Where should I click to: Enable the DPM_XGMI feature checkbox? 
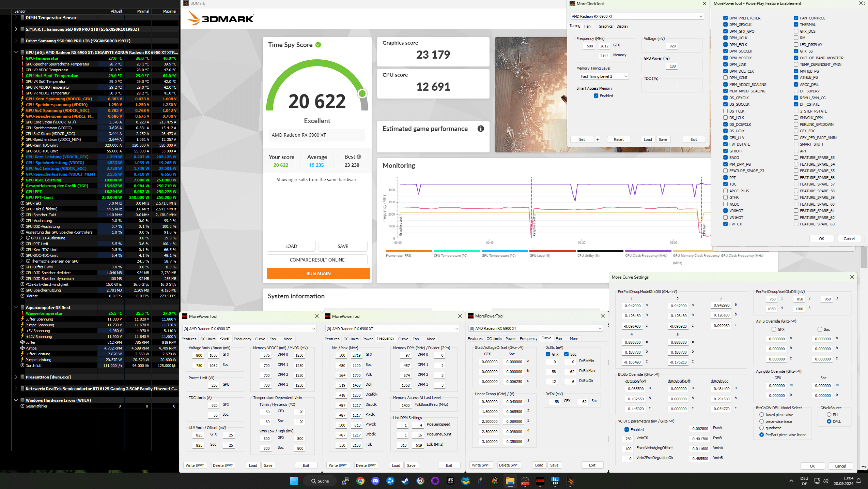tap(725, 78)
